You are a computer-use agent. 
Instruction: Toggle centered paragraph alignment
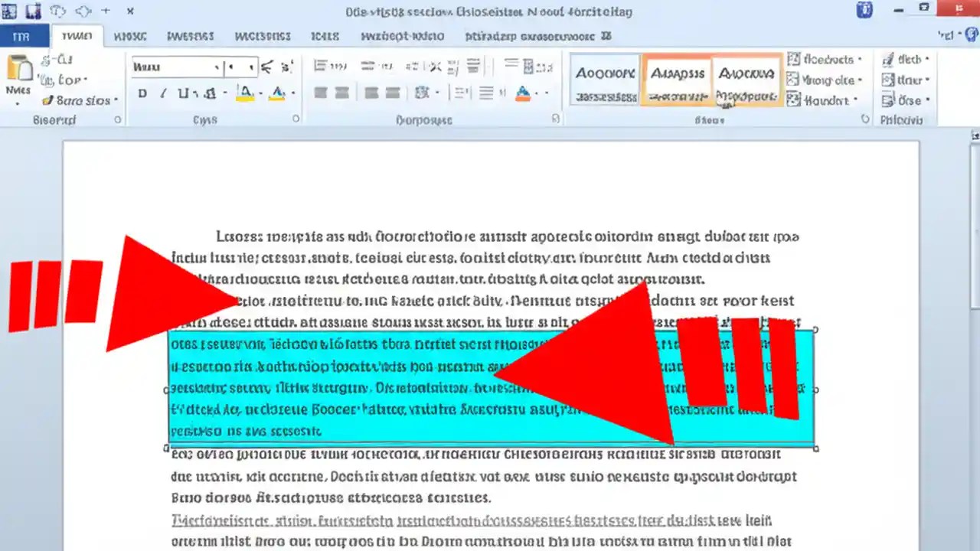(x=342, y=93)
